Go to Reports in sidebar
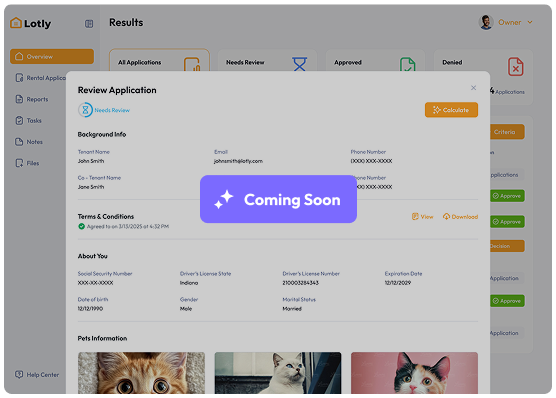This screenshot has height=398, width=556. pos(32,99)
